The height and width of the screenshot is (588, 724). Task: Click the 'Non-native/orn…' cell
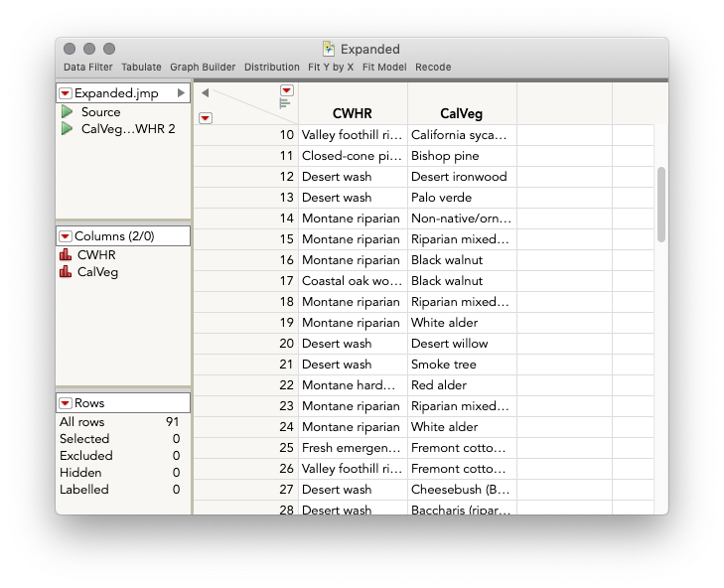click(x=462, y=219)
